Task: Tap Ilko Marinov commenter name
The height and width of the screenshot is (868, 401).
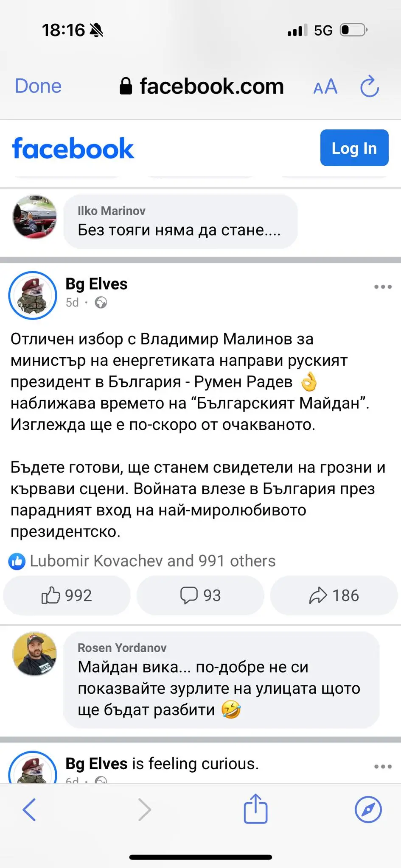Action: pos(111,211)
